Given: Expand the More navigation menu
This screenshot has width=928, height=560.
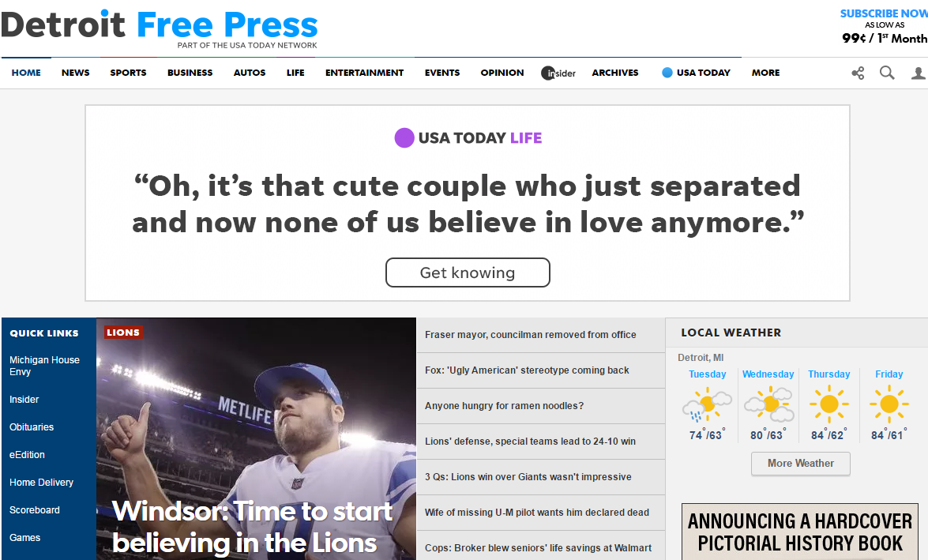Looking at the screenshot, I should (765, 73).
